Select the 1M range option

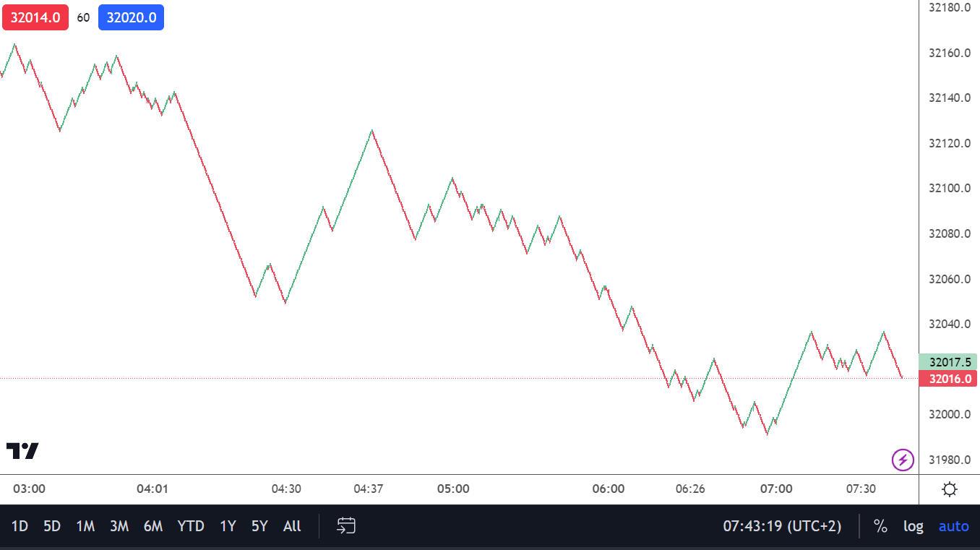coord(85,526)
